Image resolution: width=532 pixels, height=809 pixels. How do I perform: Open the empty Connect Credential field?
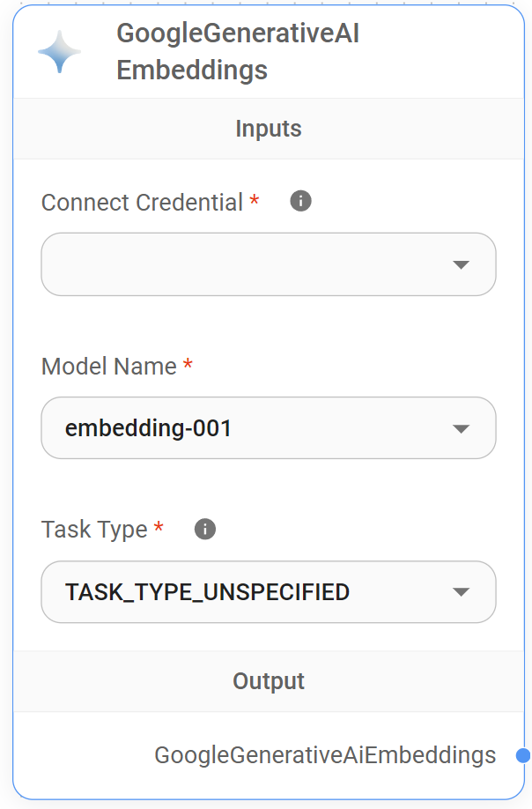[247, 264]
